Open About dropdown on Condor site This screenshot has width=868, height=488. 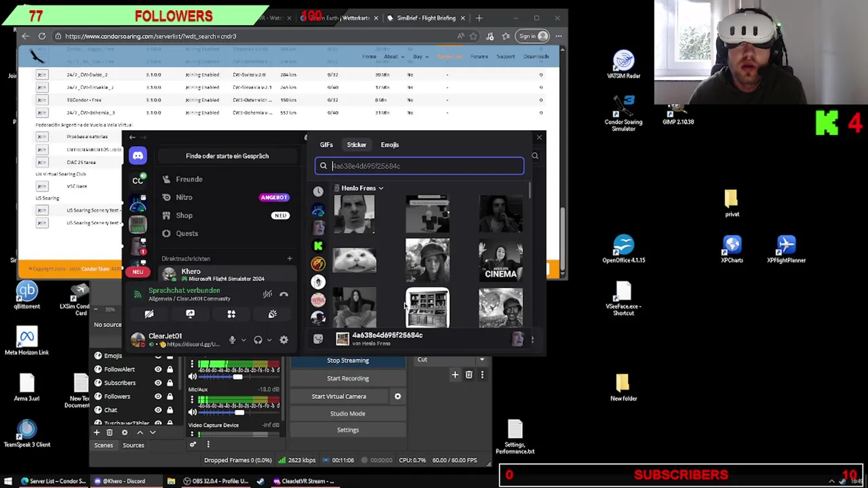[x=393, y=56]
